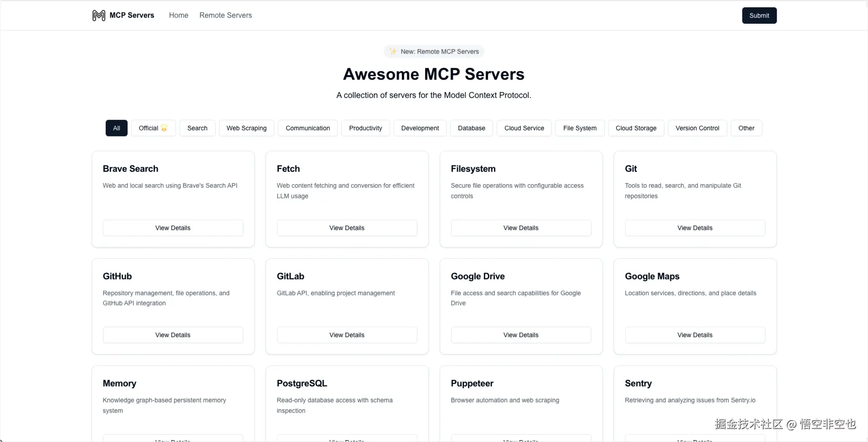Click the Puppeteer browser automation description

tap(505, 400)
